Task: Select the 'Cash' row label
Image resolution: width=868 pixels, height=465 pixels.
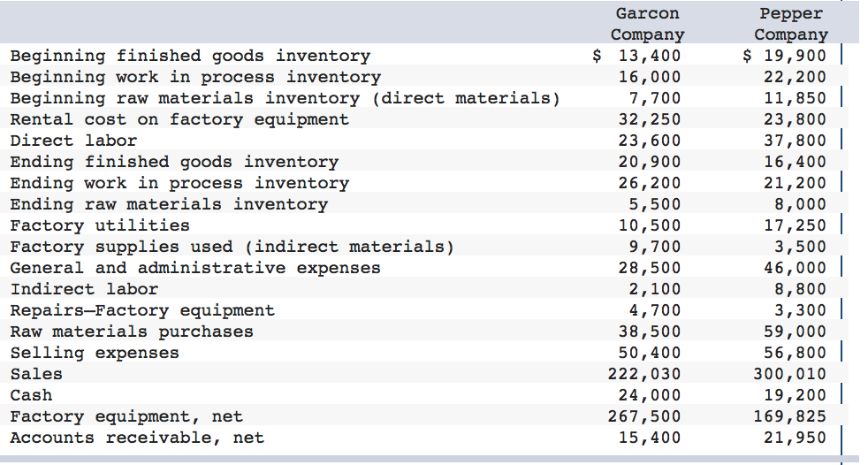Action: point(31,395)
